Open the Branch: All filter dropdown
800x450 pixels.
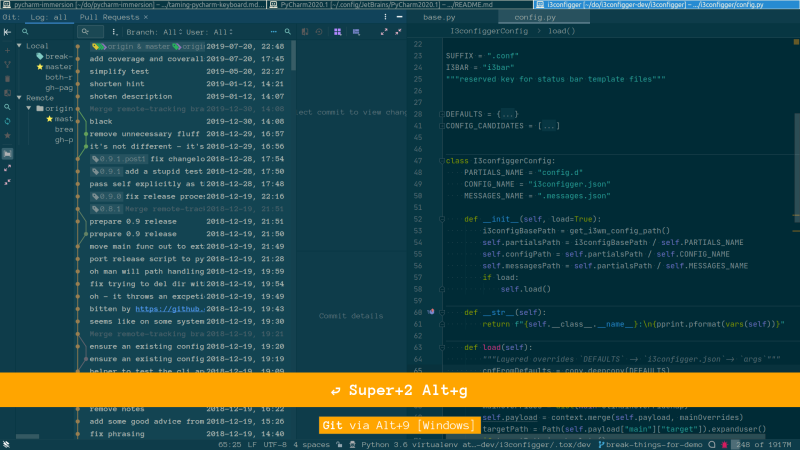[x=154, y=32]
